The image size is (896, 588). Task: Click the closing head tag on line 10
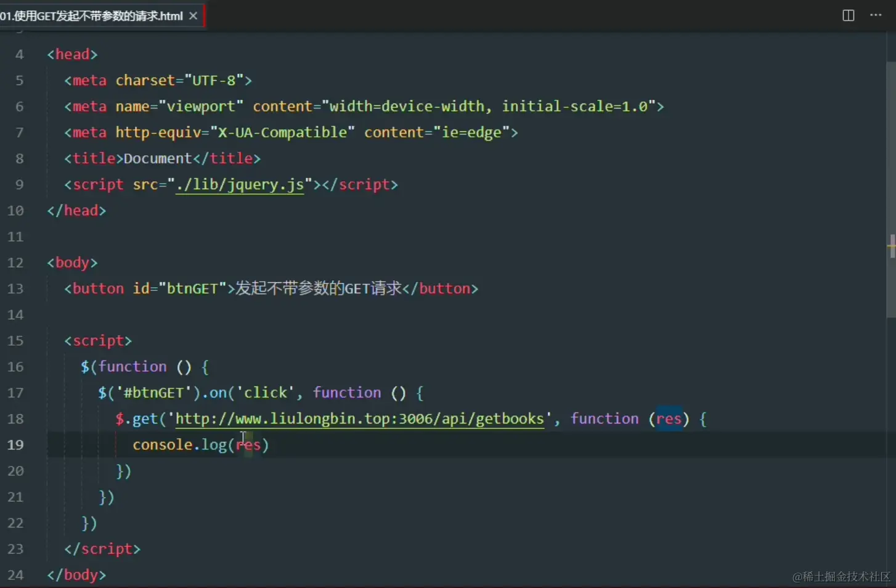pos(76,211)
